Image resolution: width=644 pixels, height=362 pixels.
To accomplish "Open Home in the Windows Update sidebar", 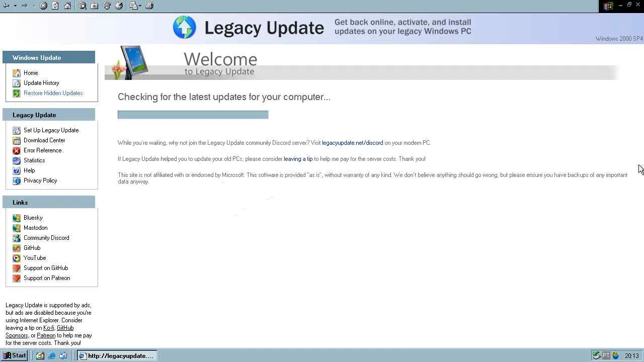I will (x=31, y=73).
